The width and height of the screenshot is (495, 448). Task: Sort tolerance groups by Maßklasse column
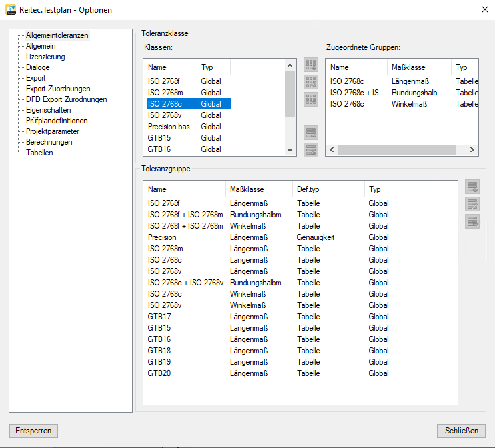258,189
